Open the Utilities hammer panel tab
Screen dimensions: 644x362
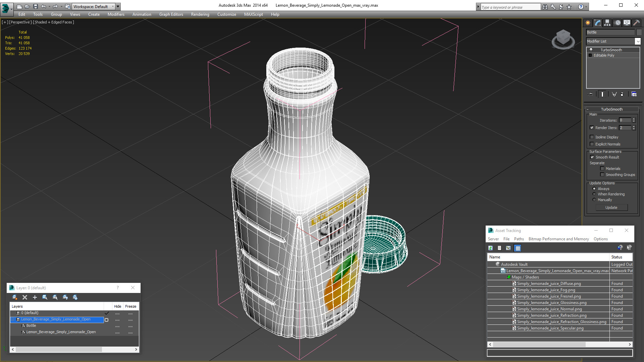coord(636,23)
